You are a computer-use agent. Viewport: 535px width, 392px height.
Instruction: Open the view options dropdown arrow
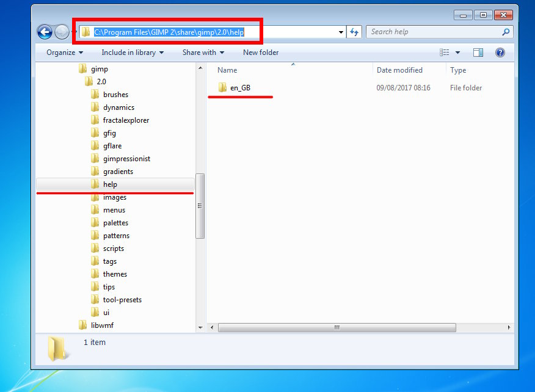pyautogui.click(x=457, y=52)
